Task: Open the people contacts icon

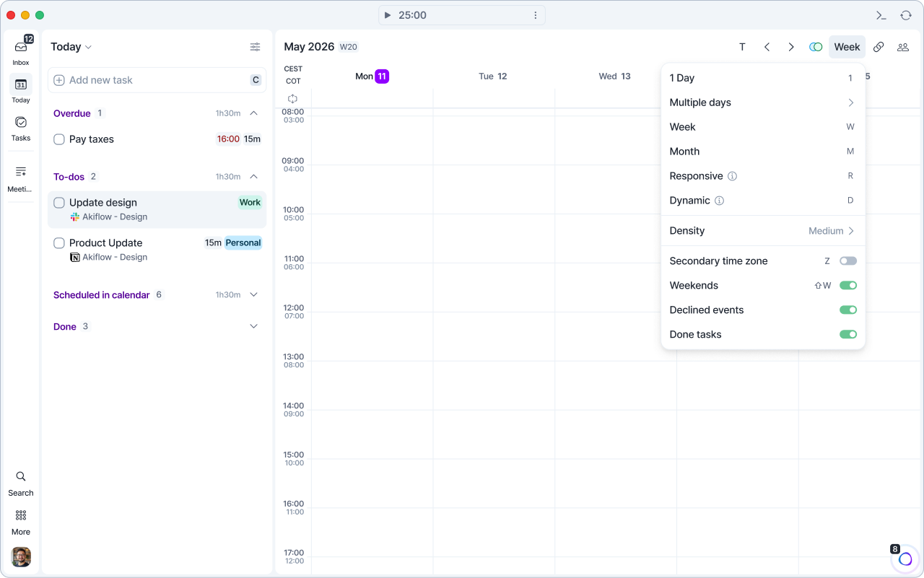Action: click(903, 47)
